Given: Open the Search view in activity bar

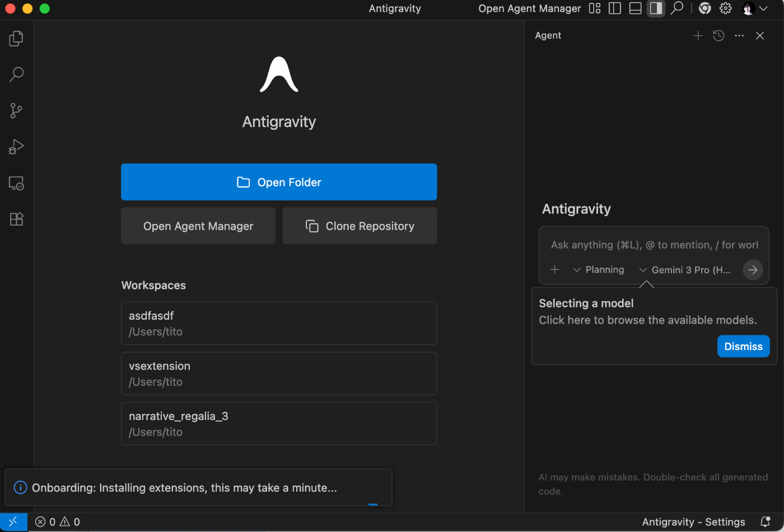Looking at the screenshot, I should point(16,74).
